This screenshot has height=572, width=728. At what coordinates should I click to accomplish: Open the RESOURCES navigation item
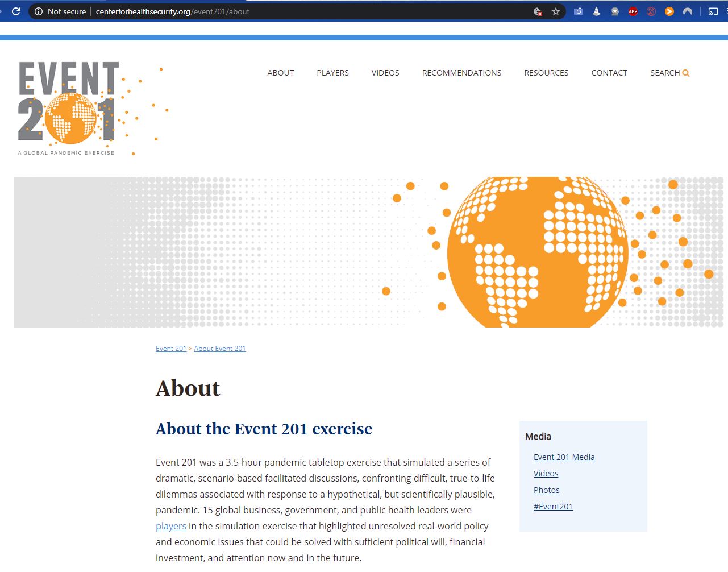(x=546, y=73)
